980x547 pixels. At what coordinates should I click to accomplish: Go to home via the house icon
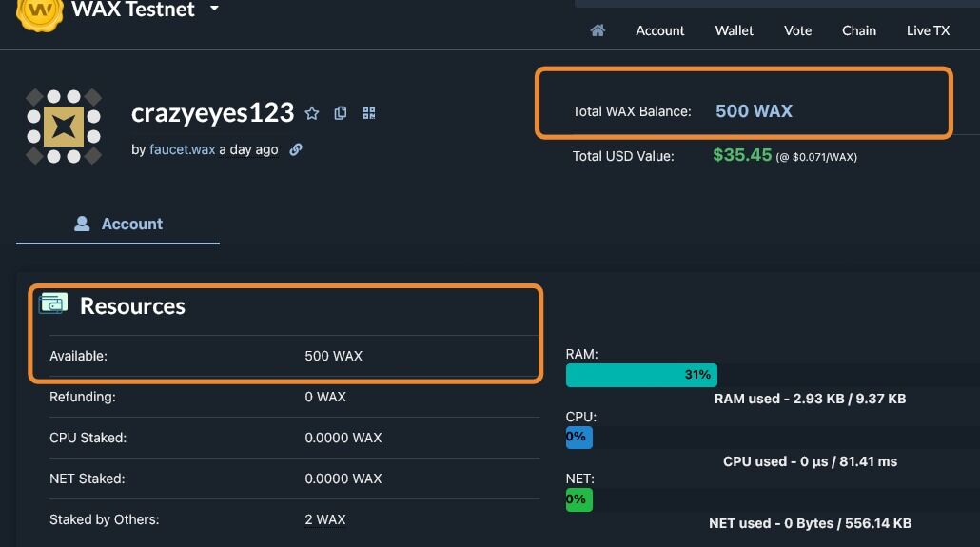[598, 30]
